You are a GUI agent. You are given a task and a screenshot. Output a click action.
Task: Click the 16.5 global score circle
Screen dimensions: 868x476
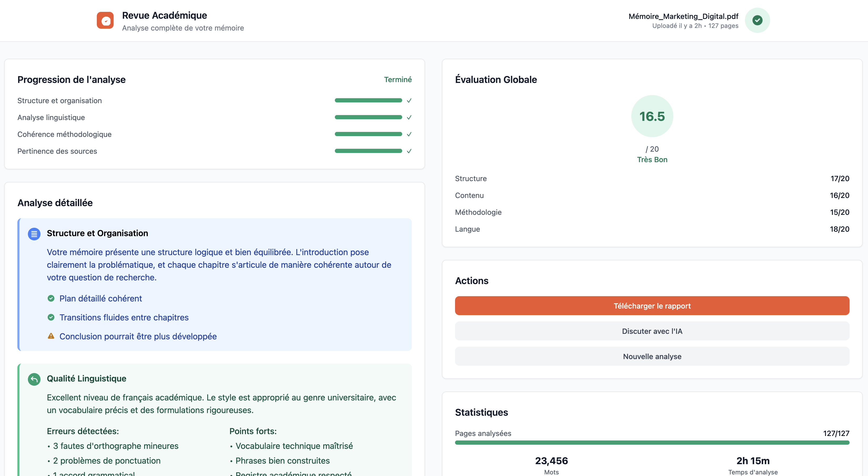(x=652, y=116)
